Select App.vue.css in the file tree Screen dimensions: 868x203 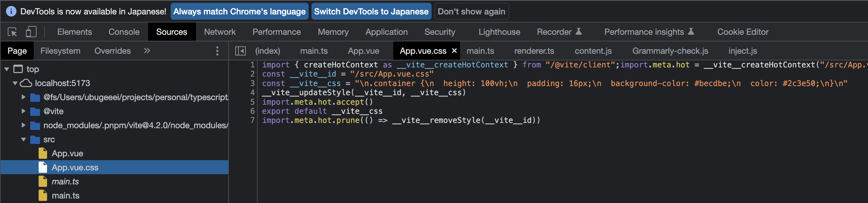(114, 168)
